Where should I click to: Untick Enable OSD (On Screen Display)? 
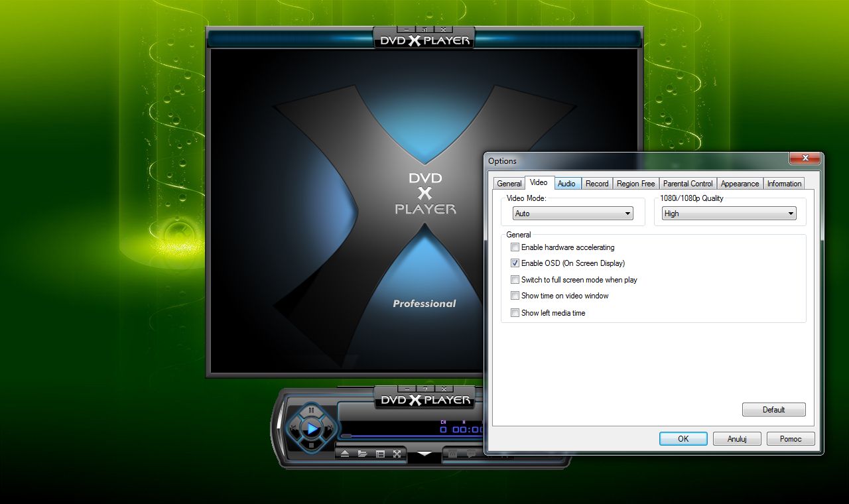515,263
